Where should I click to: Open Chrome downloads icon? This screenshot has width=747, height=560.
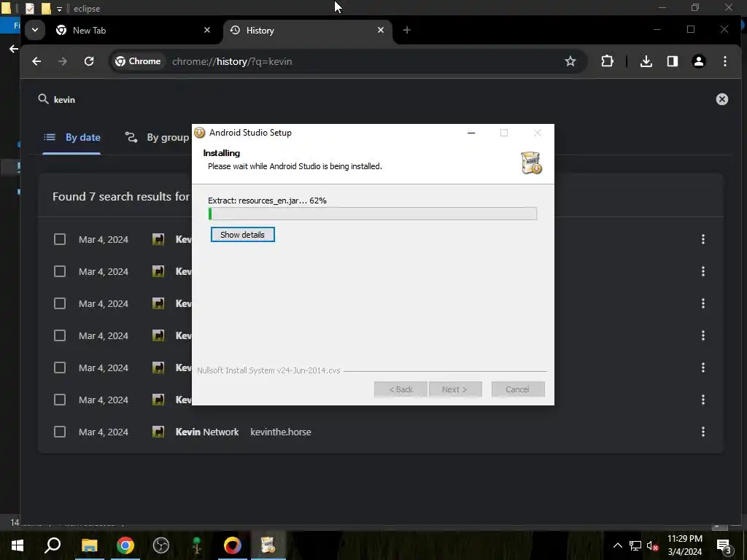tap(646, 61)
